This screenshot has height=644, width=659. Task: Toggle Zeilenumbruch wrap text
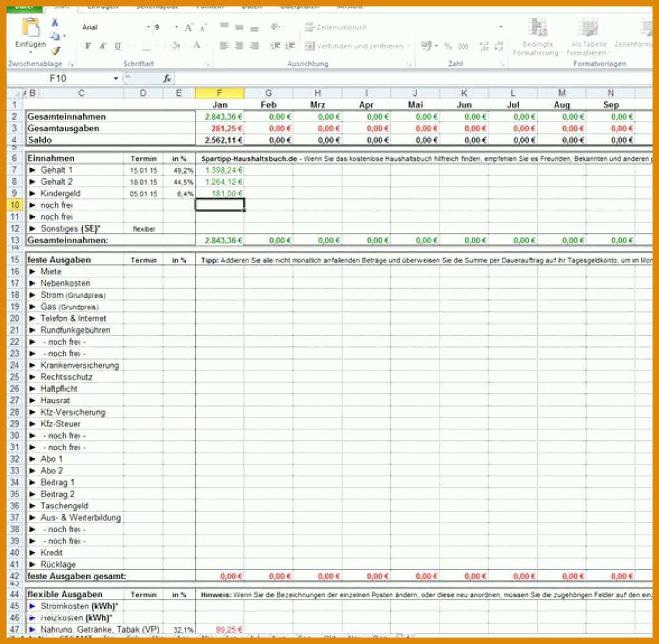335,27
